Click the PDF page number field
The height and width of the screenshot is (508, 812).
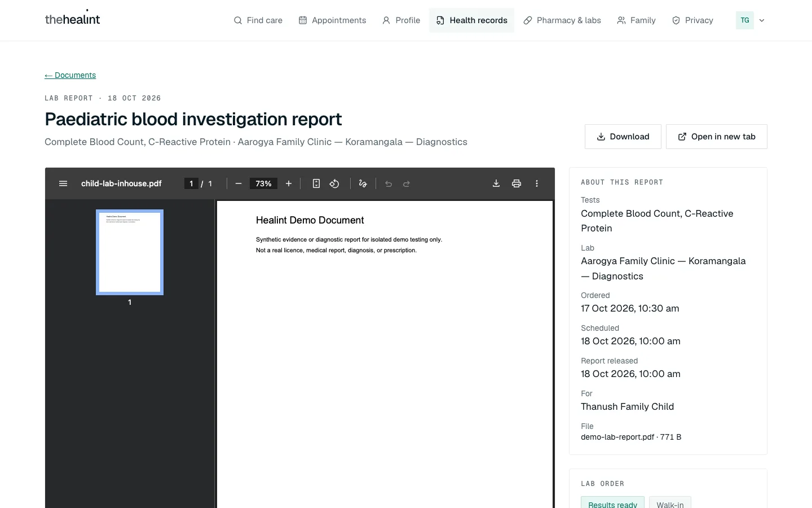coord(191,183)
